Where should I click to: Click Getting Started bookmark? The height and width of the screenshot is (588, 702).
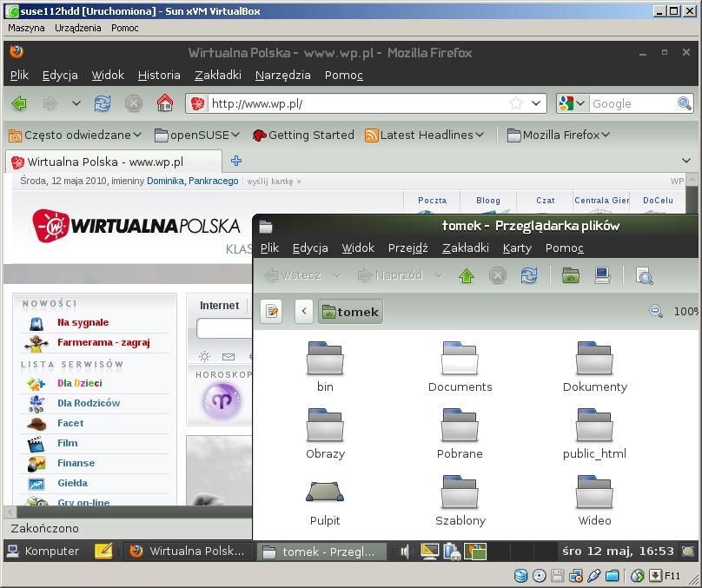303,135
